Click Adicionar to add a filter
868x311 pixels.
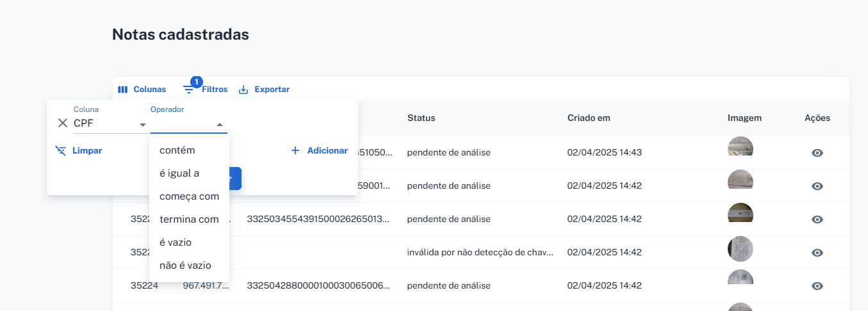[319, 151]
